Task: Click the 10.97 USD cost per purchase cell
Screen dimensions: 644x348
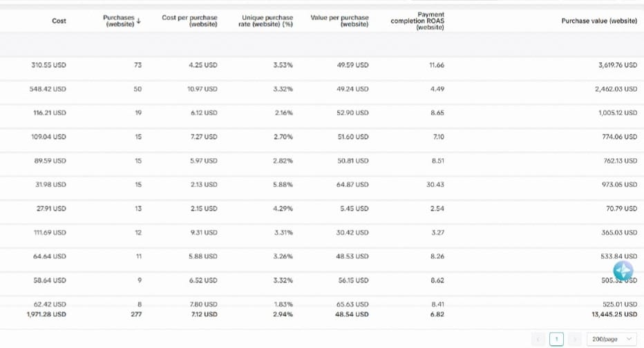Action: pyautogui.click(x=202, y=89)
